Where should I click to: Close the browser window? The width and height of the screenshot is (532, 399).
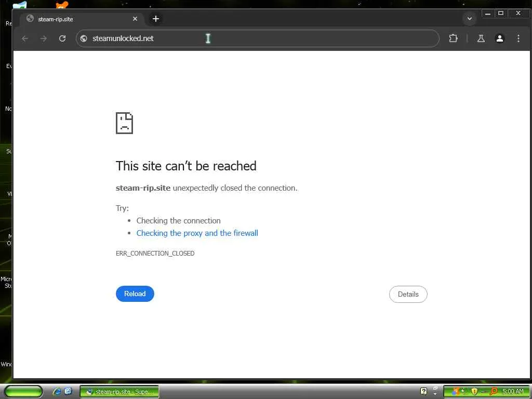518,13
